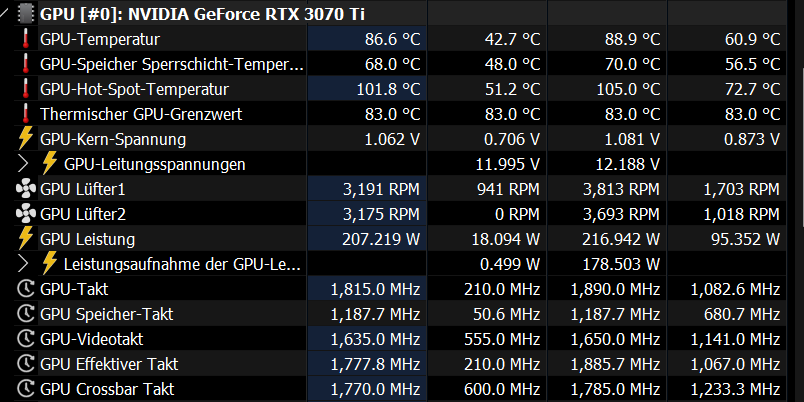
Task: Select the GPU Effektiver Takt row label
Action: point(109,365)
